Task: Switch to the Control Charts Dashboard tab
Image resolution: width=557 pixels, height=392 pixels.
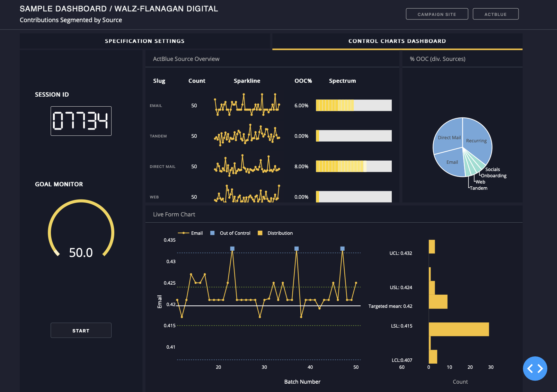Action: [x=397, y=41]
